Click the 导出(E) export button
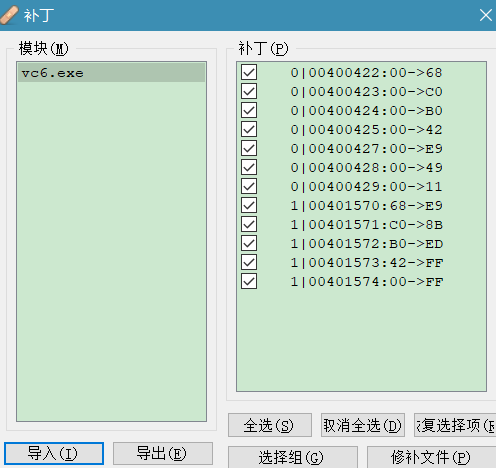 click(163, 453)
